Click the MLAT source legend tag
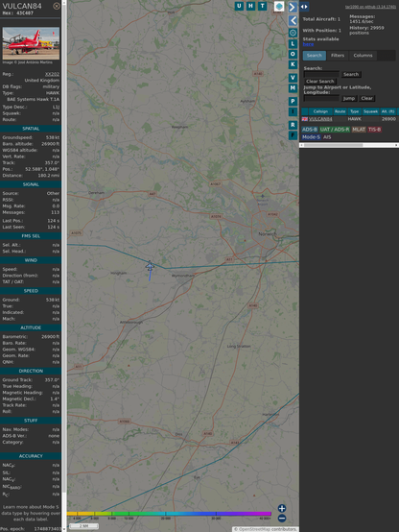Image resolution: width=399 pixels, height=532 pixels. [x=359, y=130]
